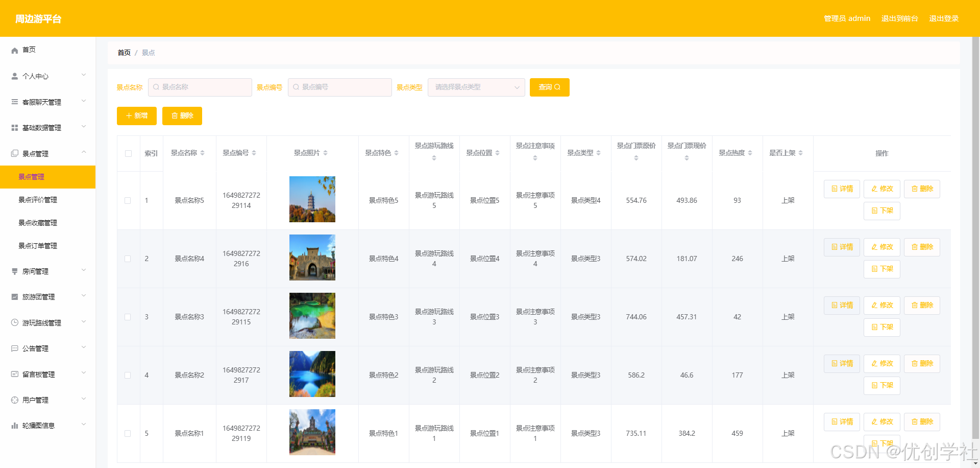Click the grid icon for 基础数据管理
The image size is (980, 468).
(x=15, y=128)
